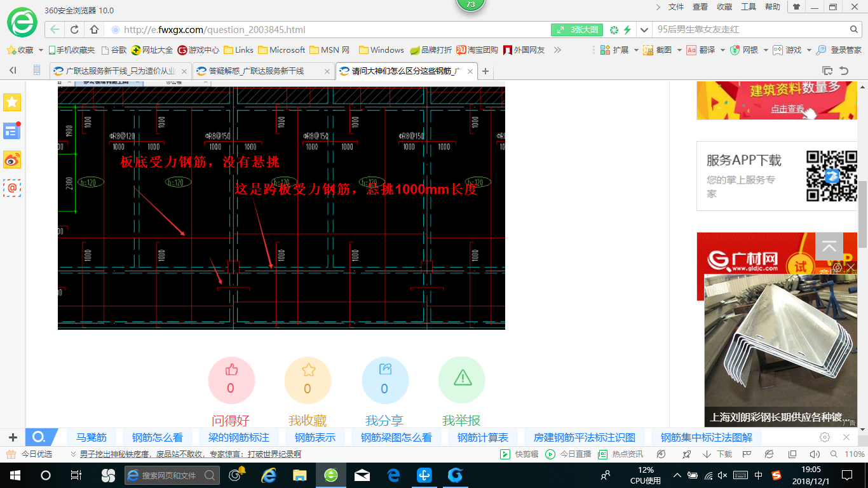The height and width of the screenshot is (488, 868).
Task: Switch to the 广联达服务新干线_只为造价从业 tab
Action: (x=120, y=71)
